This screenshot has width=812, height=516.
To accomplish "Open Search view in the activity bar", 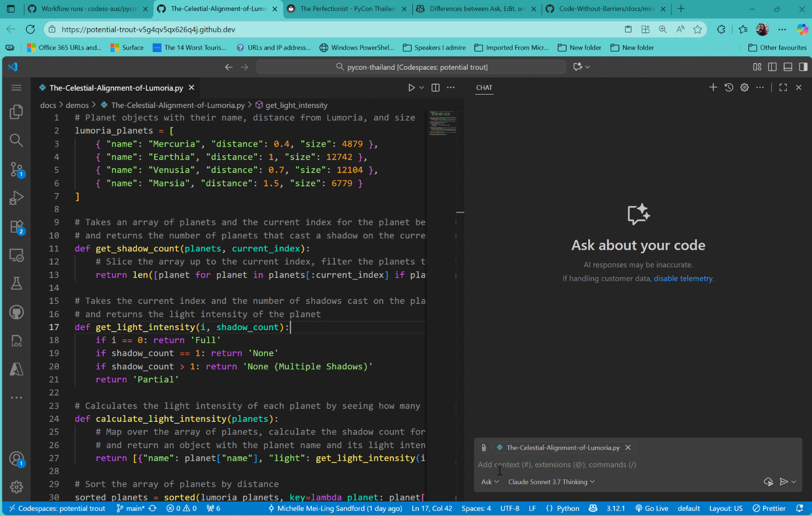I will point(16,140).
